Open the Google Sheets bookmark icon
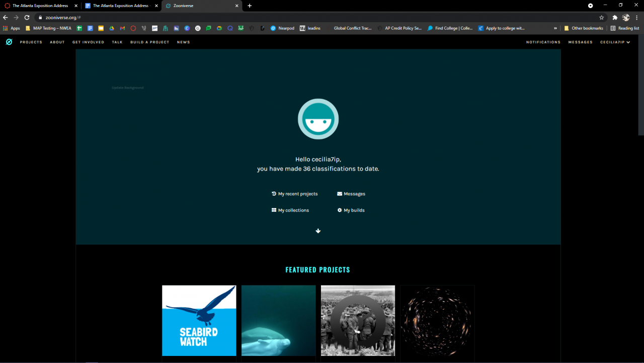 (x=79, y=28)
